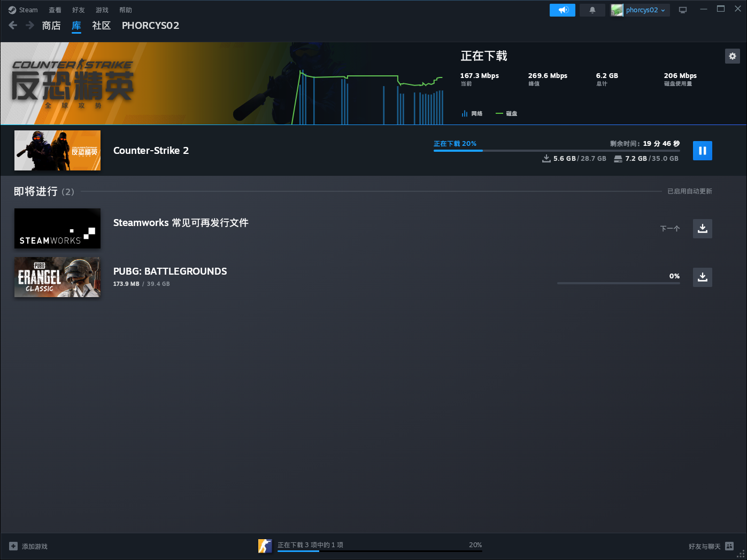Viewport: 747px width, 560px height.
Task: Click the 正在下载 heading
Action: point(484,56)
